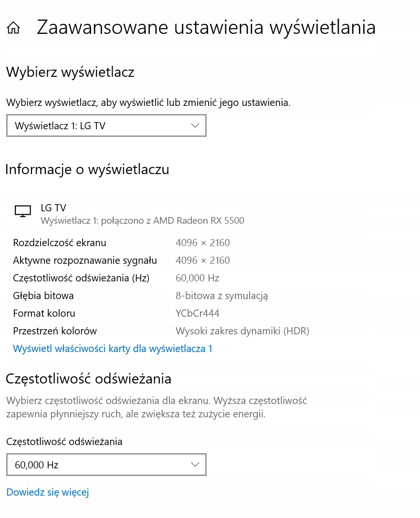Open the "Wyświetlacz 1: LG TV" display dropdown

click(106, 126)
